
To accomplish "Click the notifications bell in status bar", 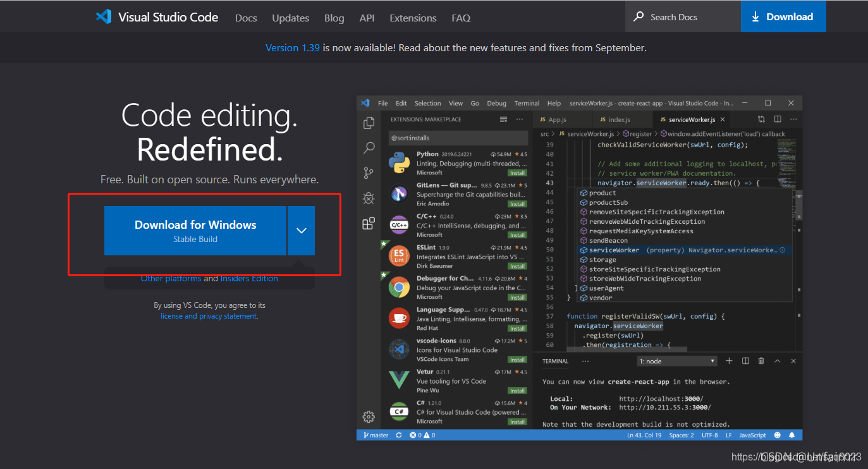I will [792, 435].
